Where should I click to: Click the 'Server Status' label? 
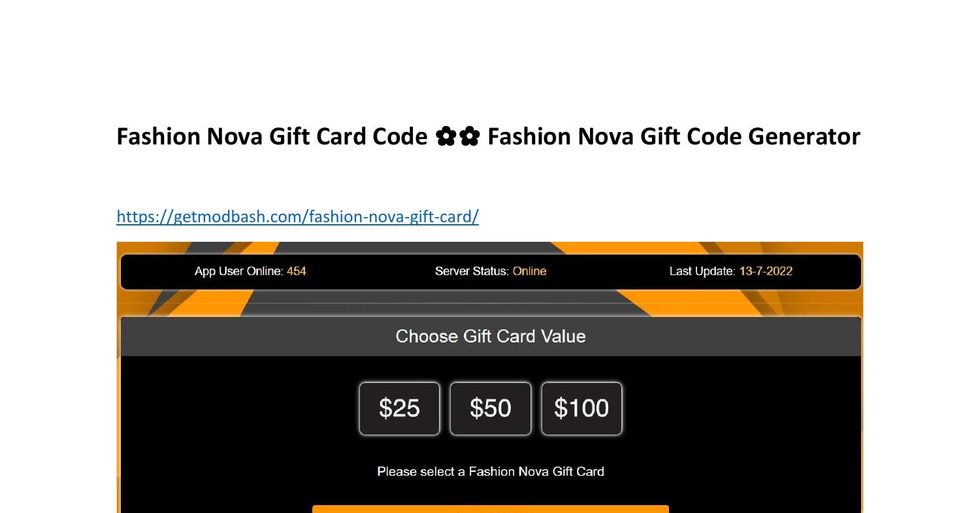click(471, 271)
